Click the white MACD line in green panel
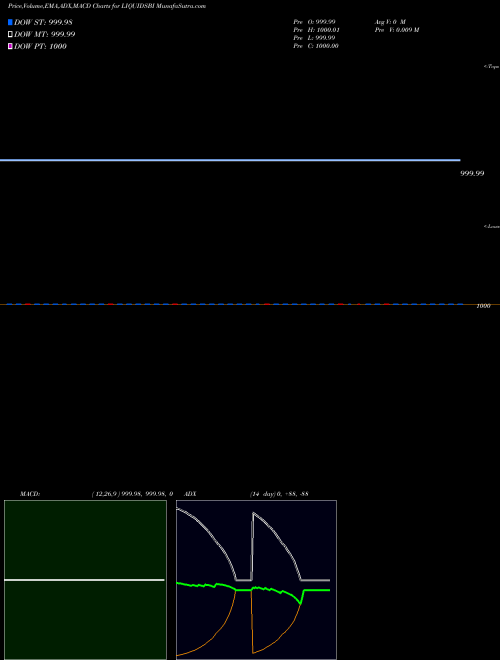This screenshot has width=500, height=660. (x=84, y=580)
